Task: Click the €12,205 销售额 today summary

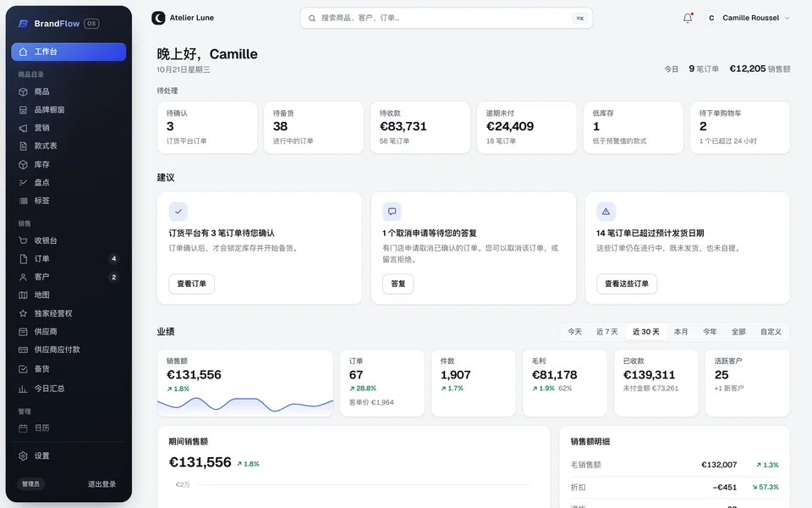Action: pyautogui.click(x=760, y=69)
